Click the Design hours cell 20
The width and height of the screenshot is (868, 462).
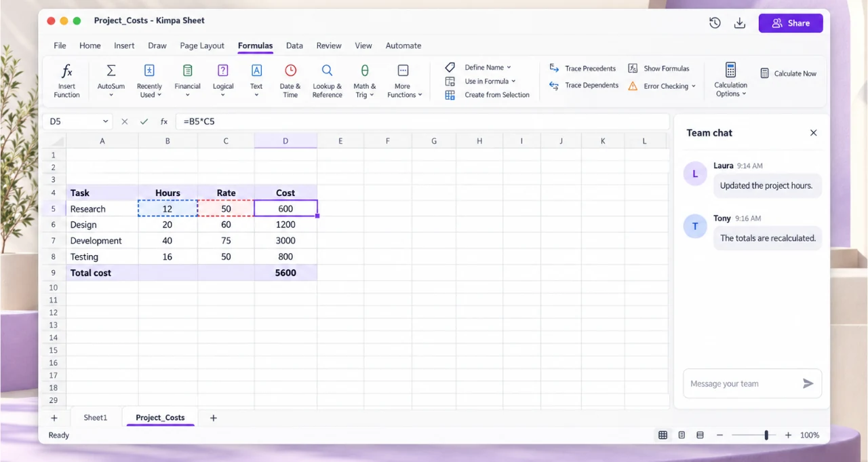point(167,225)
